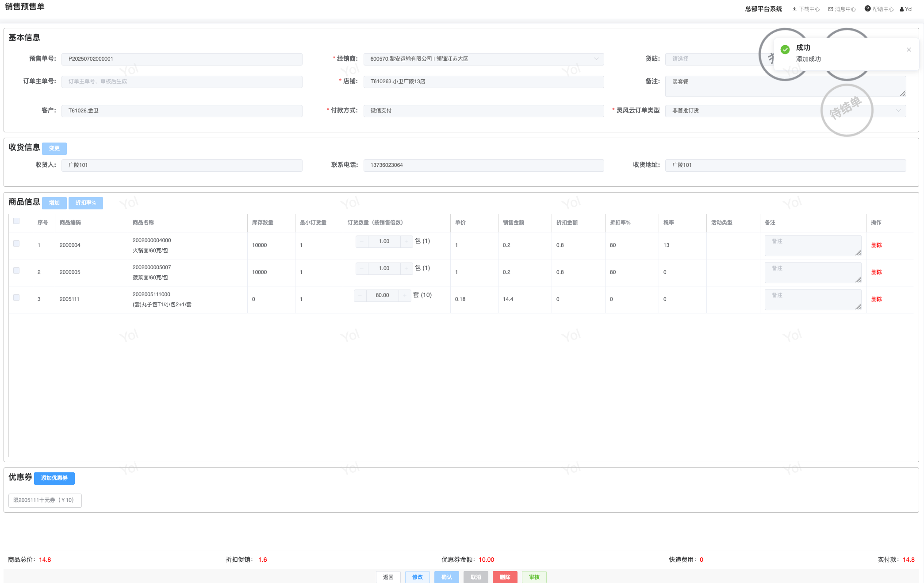Delete the 菠菜面 product row
Image resolution: width=924 pixels, height=583 pixels.
(876, 272)
